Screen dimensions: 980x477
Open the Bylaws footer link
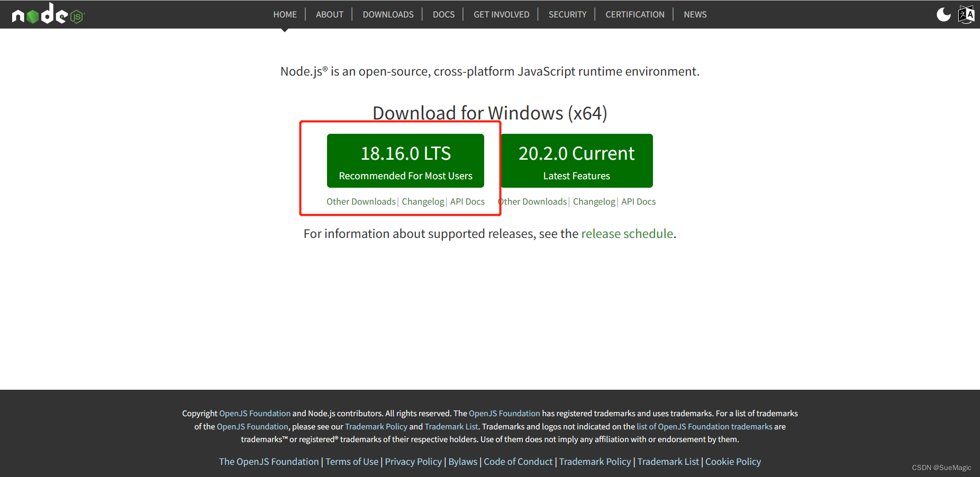[x=463, y=462]
